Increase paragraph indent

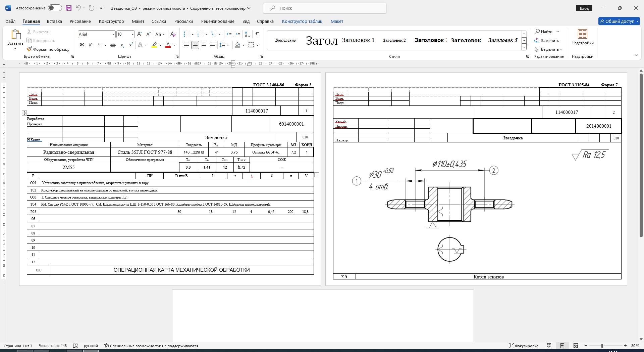[x=238, y=34]
